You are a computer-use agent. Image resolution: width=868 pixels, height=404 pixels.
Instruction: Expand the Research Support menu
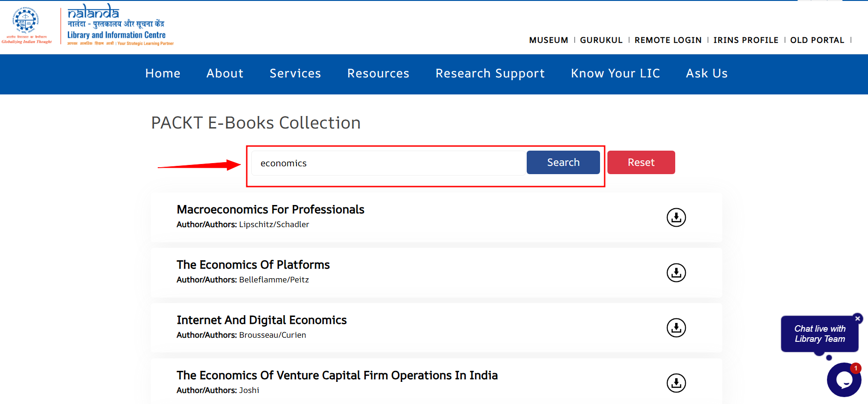point(490,74)
